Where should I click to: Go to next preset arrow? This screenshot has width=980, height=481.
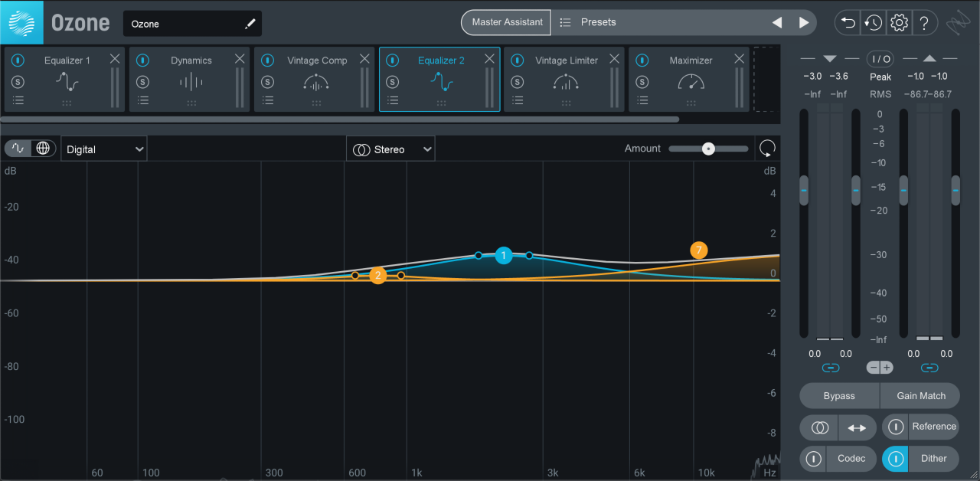pyautogui.click(x=804, y=23)
